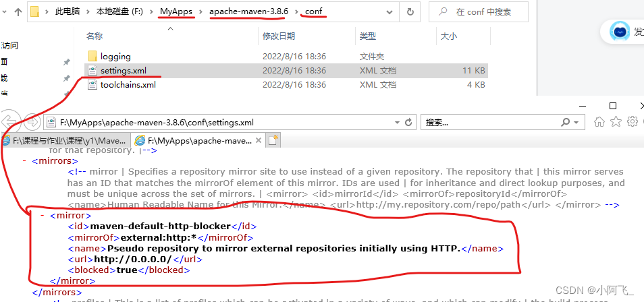Open a new IE tab
Viewport: 644px width, 302px height.
coord(273,140)
